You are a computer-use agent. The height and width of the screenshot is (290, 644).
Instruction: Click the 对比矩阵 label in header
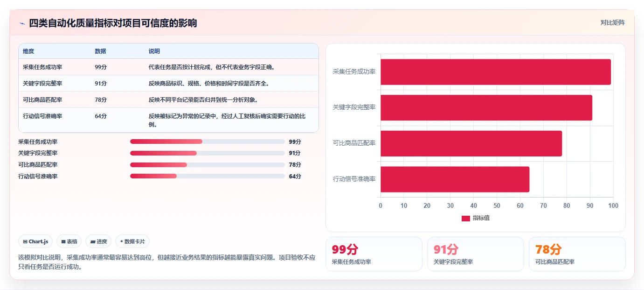coord(612,23)
